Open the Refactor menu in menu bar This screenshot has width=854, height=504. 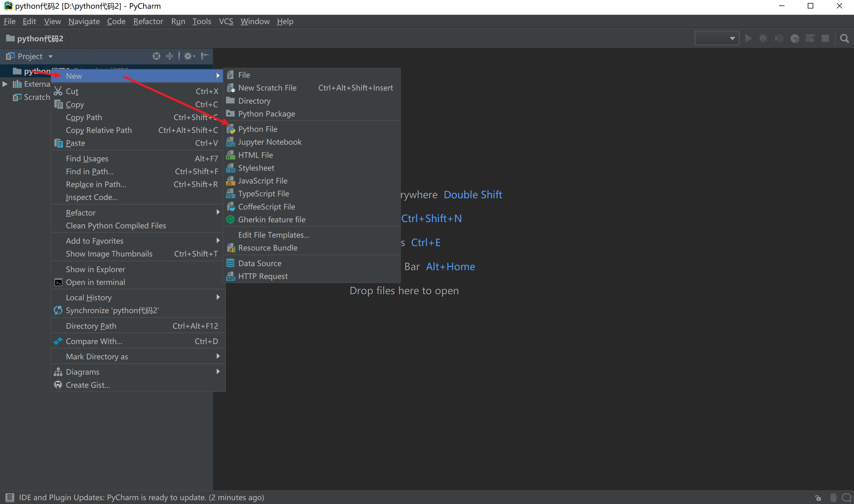pos(148,21)
